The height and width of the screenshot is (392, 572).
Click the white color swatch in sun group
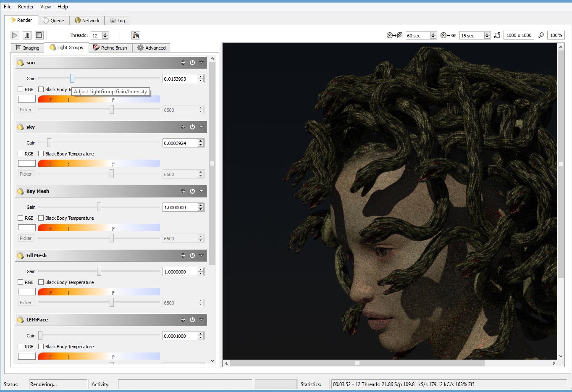click(27, 99)
